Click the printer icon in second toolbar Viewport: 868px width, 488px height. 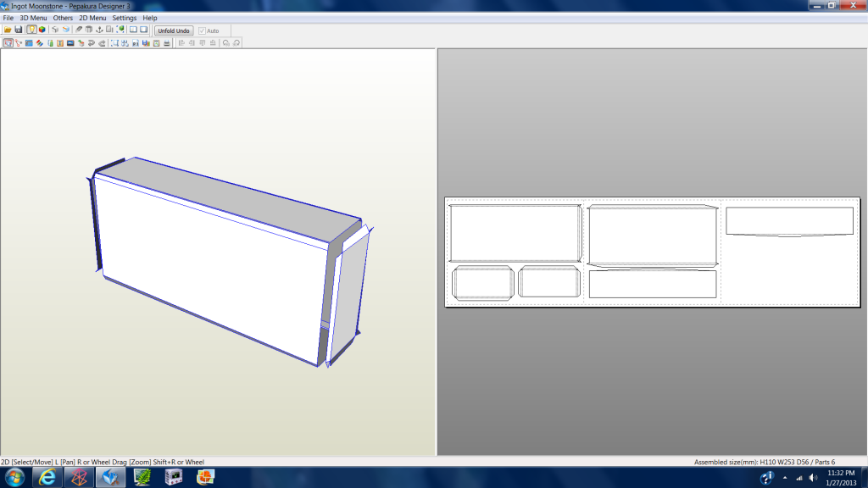coord(167,43)
